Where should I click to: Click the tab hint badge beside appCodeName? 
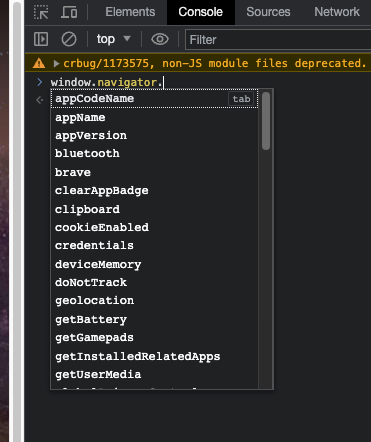[x=241, y=99]
